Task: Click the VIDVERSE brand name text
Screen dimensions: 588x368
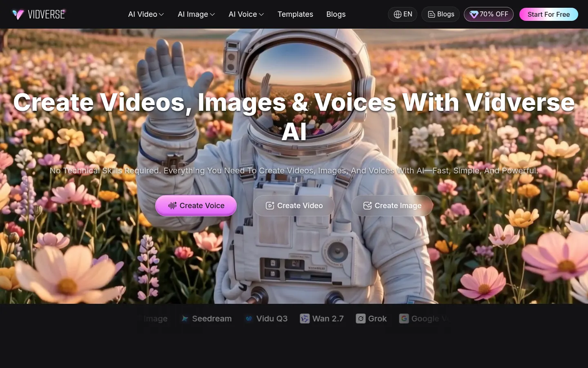Action: [x=47, y=14]
